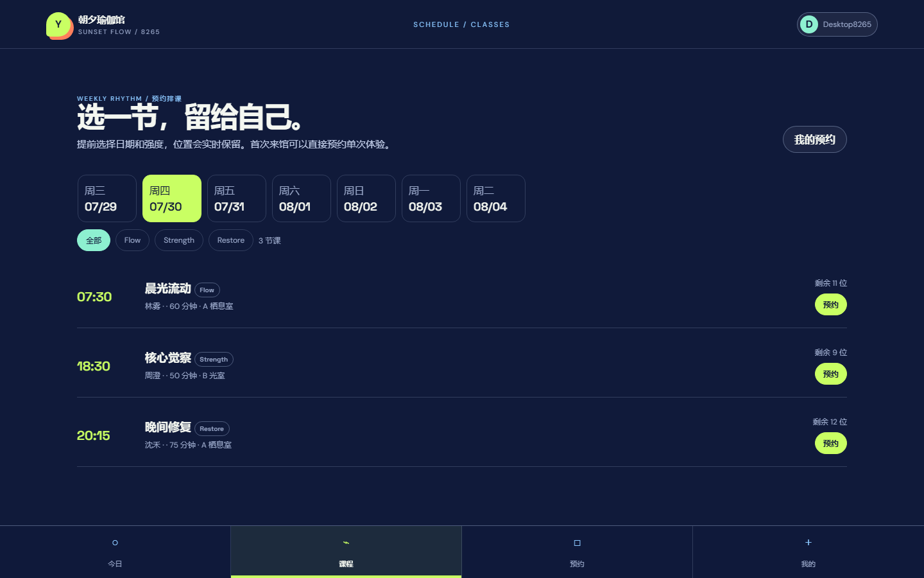The height and width of the screenshot is (578, 924).
Task: Click the yellow Y studio logo
Action: tap(58, 24)
